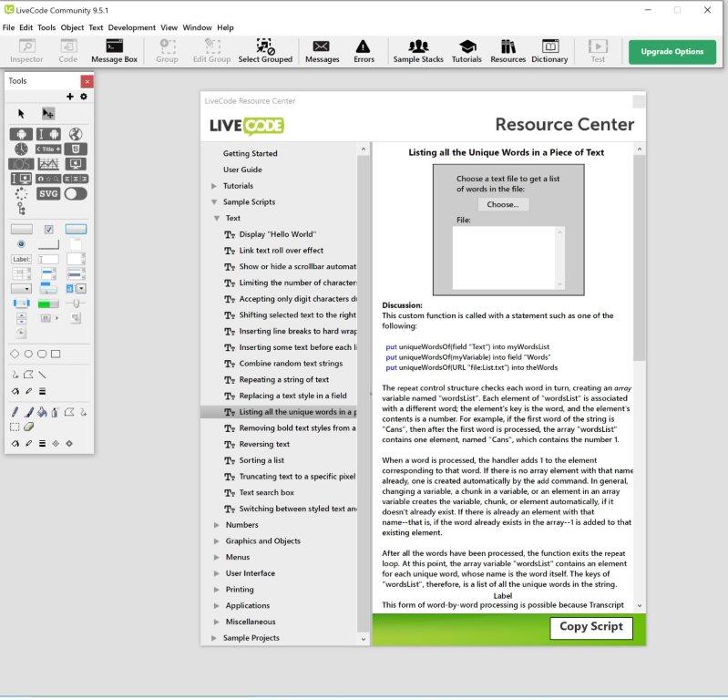Open the Dictionary from the toolbar
728x700 pixels.
pos(549,51)
